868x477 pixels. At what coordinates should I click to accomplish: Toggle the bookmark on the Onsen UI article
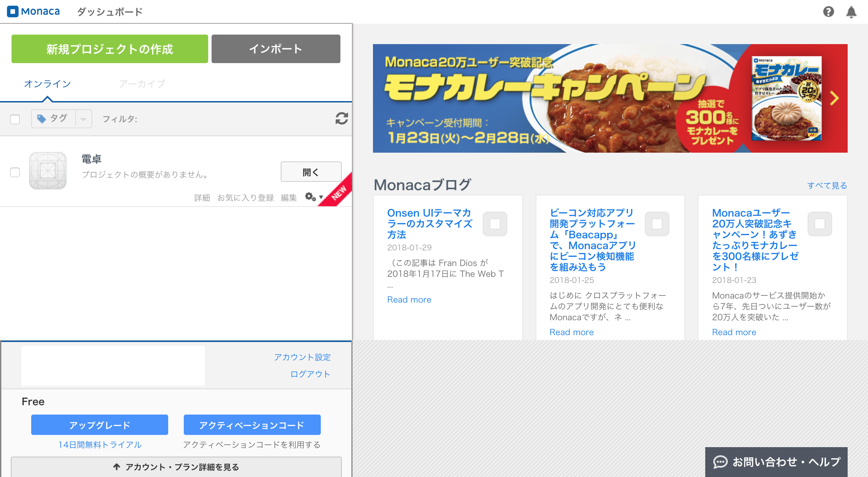[x=495, y=224]
